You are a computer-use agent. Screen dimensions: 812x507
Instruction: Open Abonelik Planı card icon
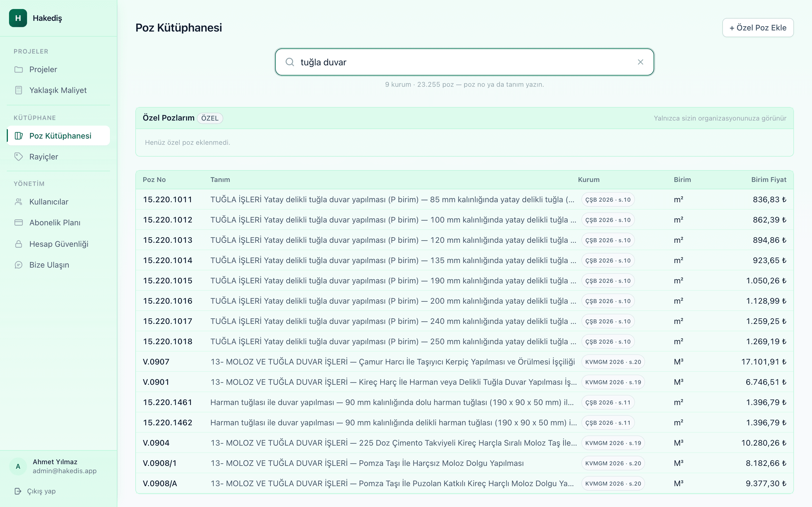19,223
